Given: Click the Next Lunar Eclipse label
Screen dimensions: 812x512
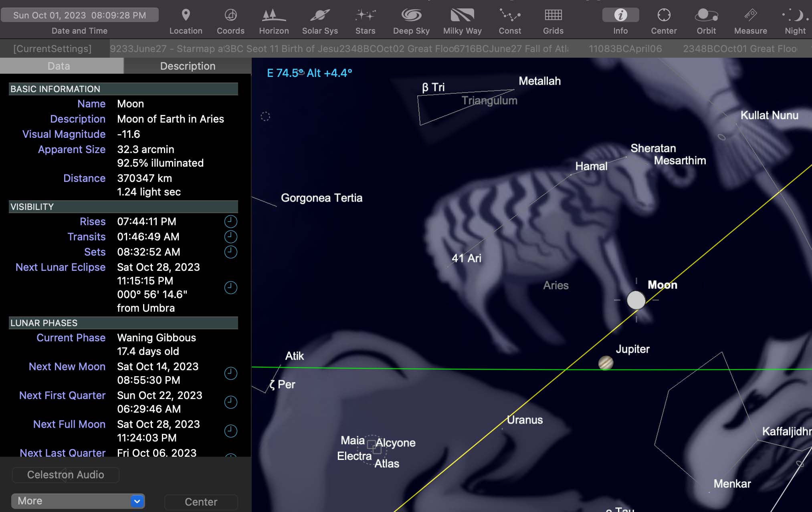Looking at the screenshot, I should tap(61, 267).
